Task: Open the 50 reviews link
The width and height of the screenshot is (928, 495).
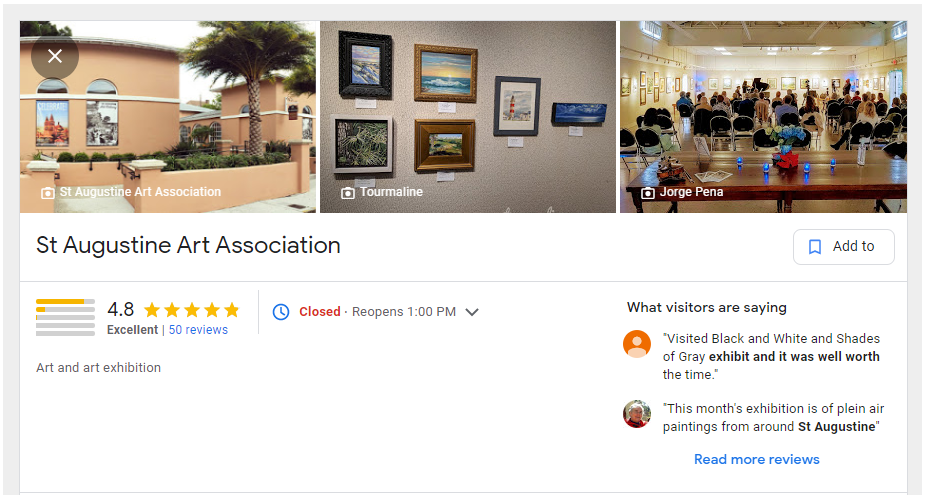Action: coord(198,330)
